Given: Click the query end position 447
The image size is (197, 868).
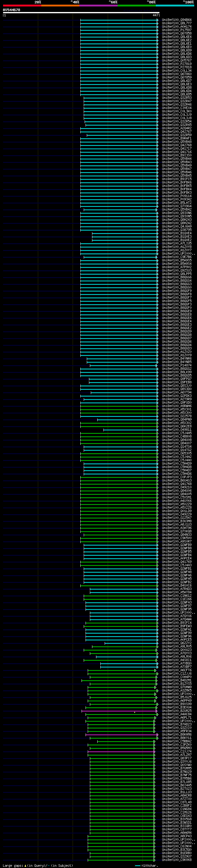Looking at the screenshot, I should tap(155, 15).
